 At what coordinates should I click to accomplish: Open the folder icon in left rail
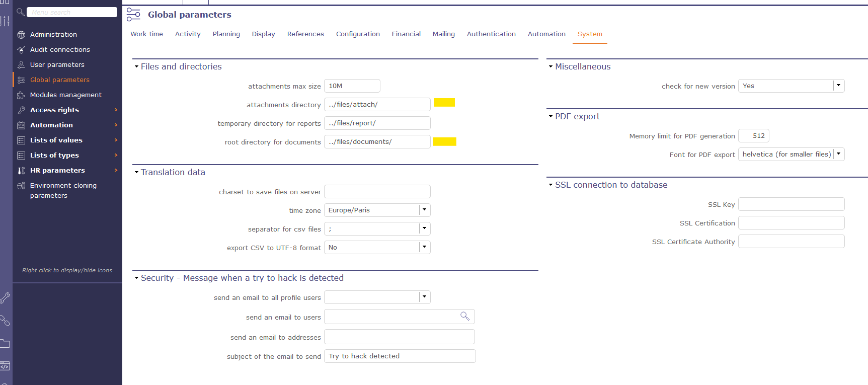click(x=5, y=344)
